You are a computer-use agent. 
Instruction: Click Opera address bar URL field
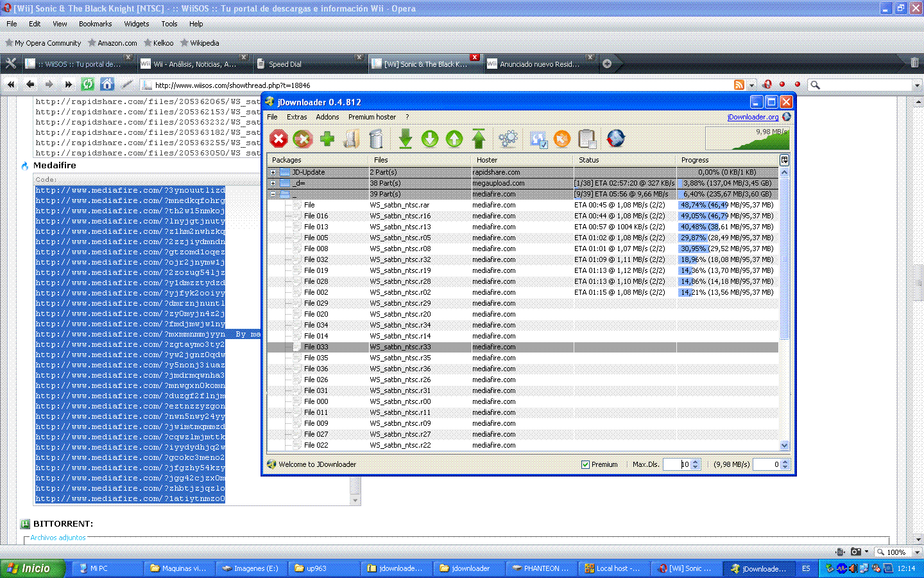pos(436,85)
